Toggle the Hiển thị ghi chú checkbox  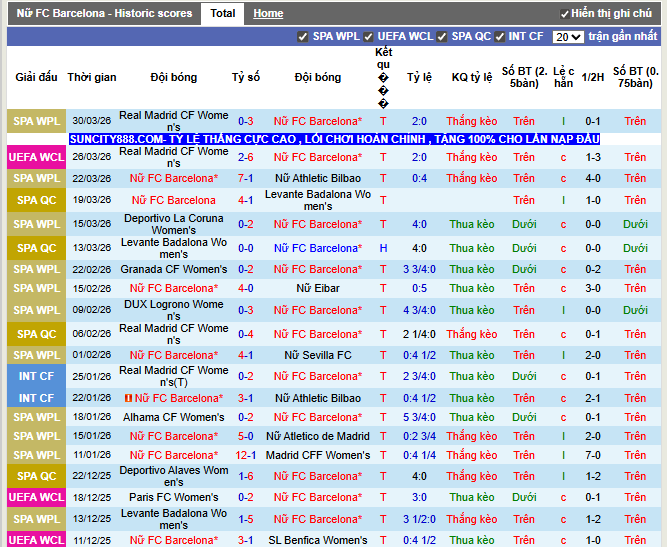click(563, 14)
